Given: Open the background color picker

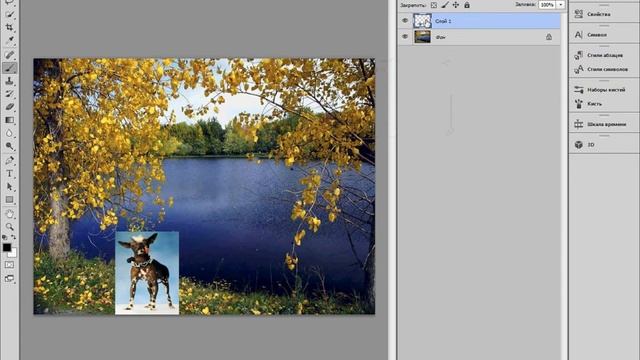Looking at the screenshot, I should click(13, 254).
